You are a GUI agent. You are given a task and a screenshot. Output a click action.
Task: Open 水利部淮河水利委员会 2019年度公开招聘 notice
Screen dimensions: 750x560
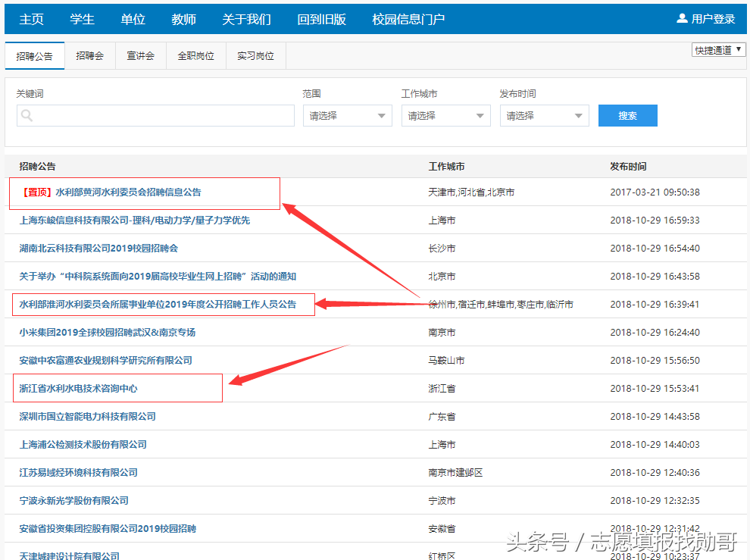click(x=158, y=305)
